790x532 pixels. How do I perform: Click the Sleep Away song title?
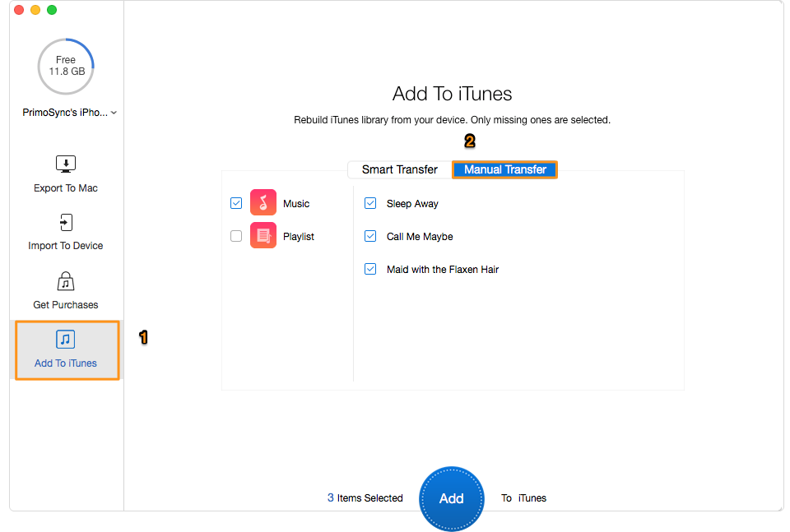click(x=412, y=204)
